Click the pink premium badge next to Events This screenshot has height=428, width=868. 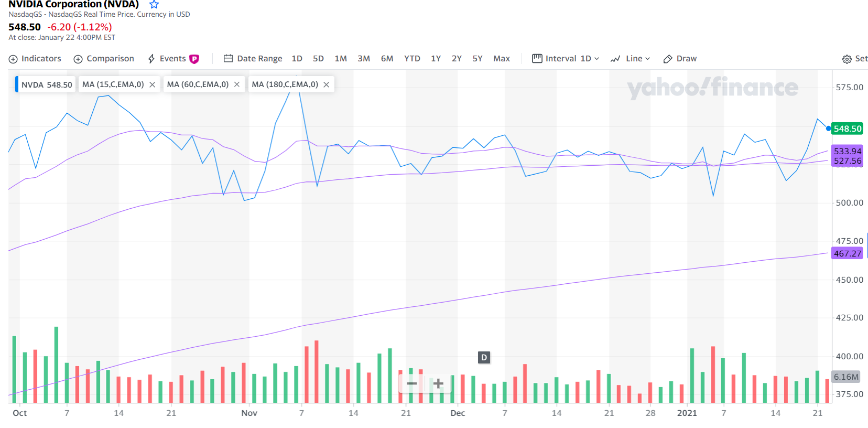pos(194,59)
